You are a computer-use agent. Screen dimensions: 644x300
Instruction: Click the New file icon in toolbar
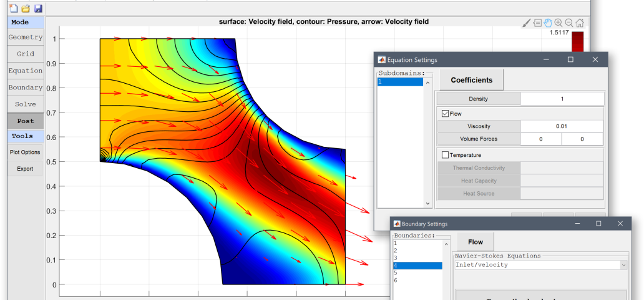(x=14, y=8)
